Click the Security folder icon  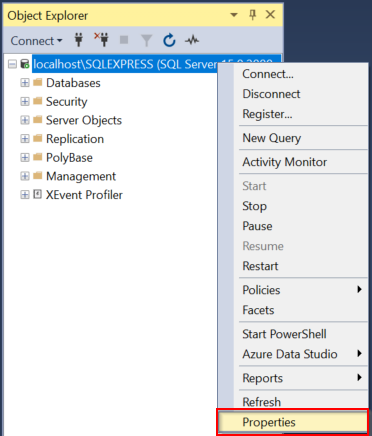coord(38,101)
